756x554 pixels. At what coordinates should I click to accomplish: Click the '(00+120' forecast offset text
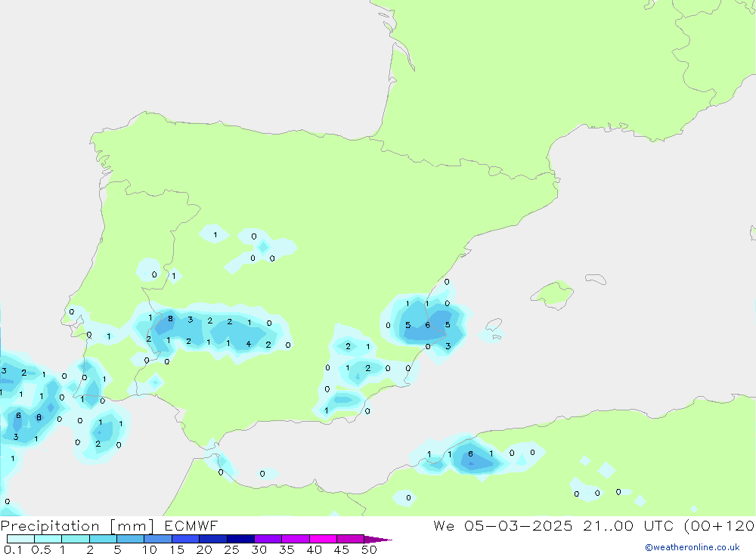point(720,526)
